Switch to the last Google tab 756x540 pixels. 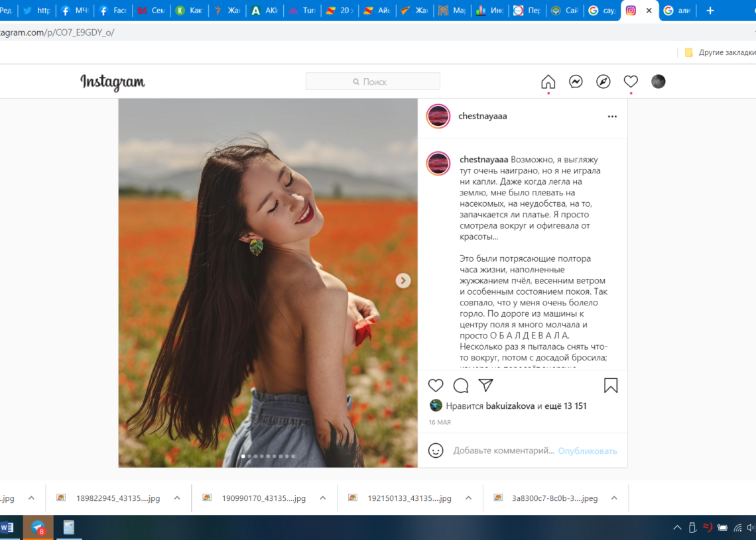(676, 11)
